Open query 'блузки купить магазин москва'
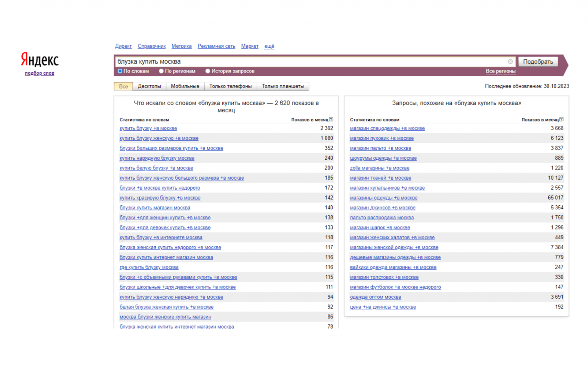 point(155,208)
